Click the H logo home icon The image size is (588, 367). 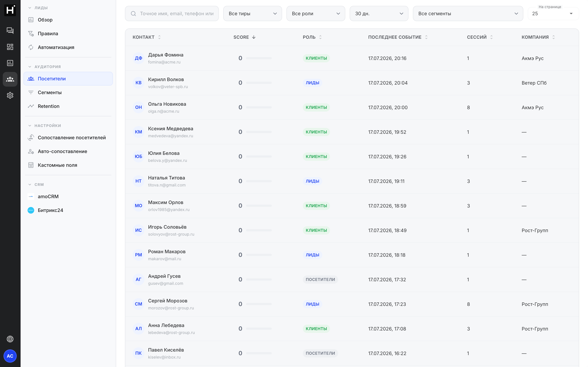(10, 10)
